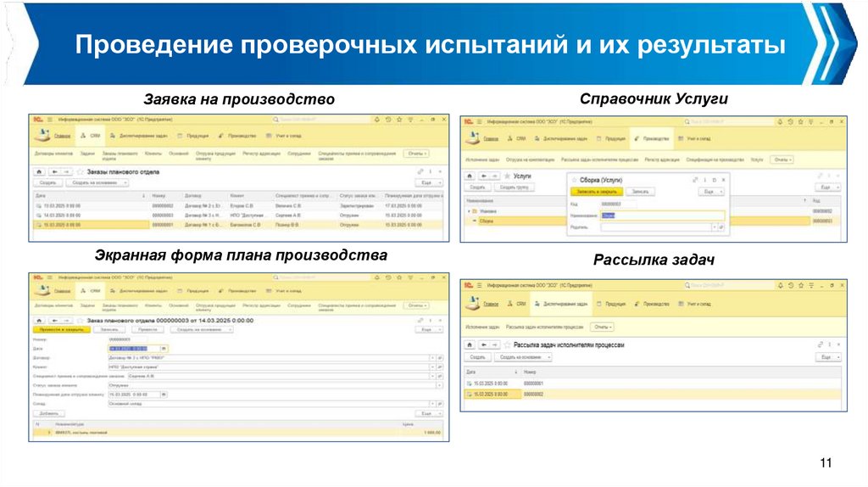Open Создать на основании dropdown in Заказы планового отдела list
The width and height of the screenshot is (868, 487).
97,182
